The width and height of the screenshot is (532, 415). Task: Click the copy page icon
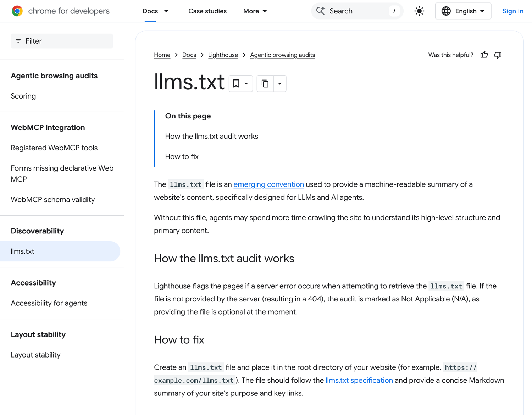(x=265, y=84)
